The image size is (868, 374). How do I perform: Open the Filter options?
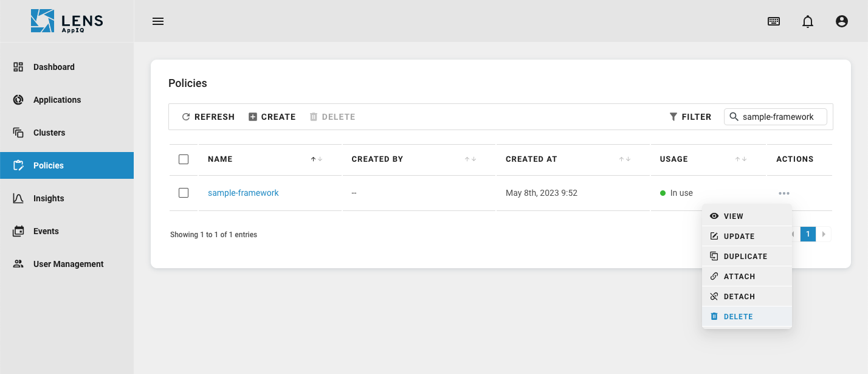pyautogui.click(x=691, y=117)
